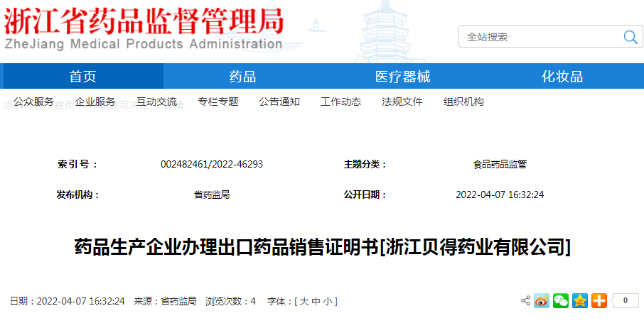Click the 日期：2022-04-07 text below title
This screenshot has width=644, height=328.
point(68,301)
